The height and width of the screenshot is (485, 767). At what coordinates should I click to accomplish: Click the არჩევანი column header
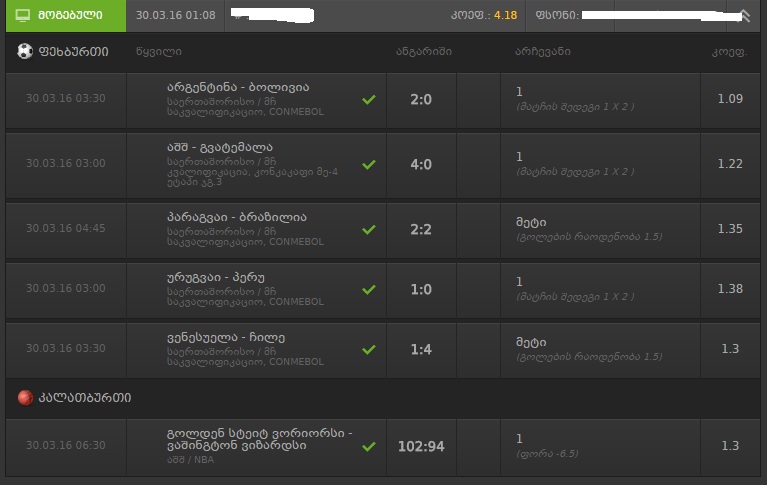542,51
